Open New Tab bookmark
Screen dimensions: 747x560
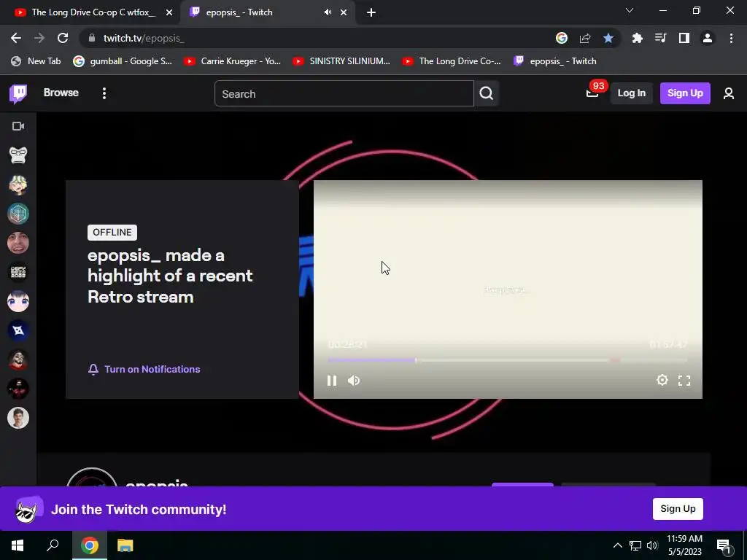click(x=36, y=61)
